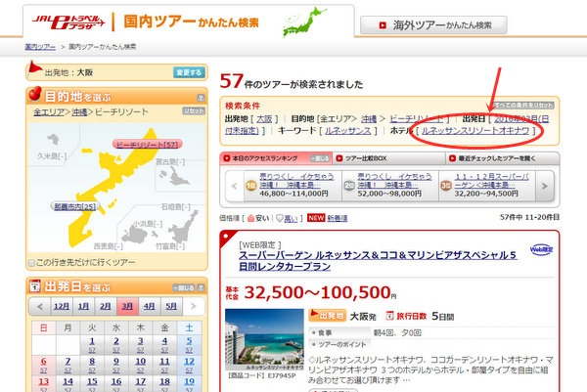Click the 1位 gold rank badge

click(x=250, y=186)
